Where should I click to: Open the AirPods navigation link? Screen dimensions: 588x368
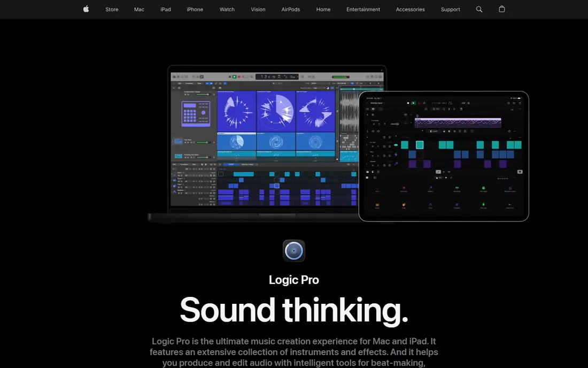291,10
